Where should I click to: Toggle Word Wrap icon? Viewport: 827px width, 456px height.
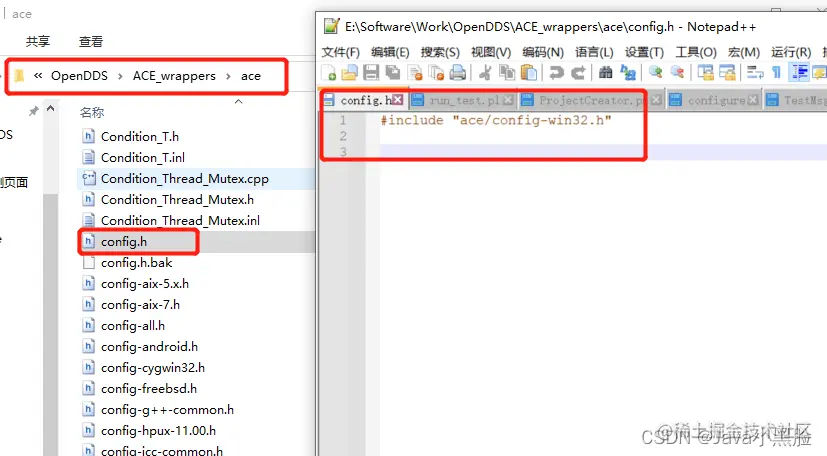click(755, 72)
